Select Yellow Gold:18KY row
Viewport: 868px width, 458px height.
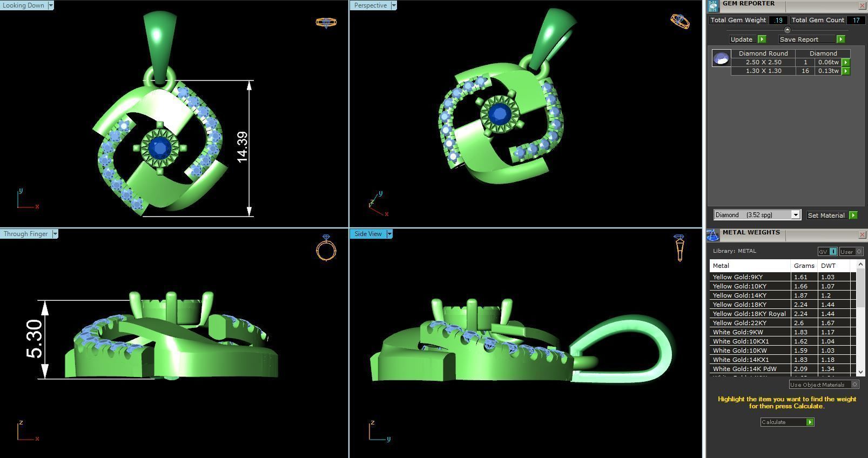(x=783, y=305)
